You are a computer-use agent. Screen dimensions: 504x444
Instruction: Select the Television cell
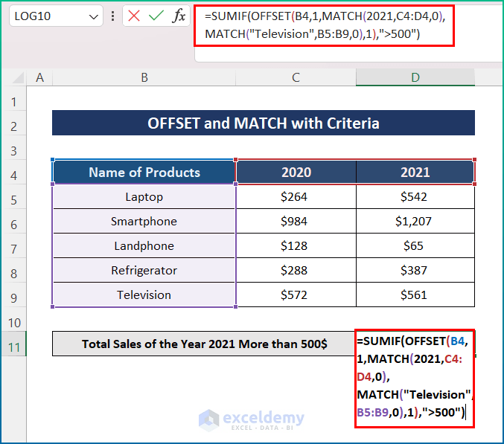click(144, 295)
